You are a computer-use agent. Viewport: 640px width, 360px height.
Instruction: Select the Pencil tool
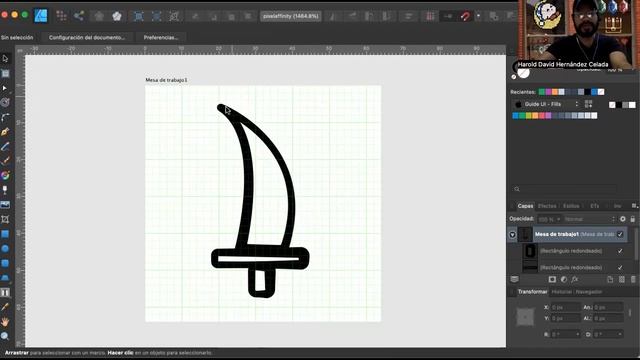[5, 147]
